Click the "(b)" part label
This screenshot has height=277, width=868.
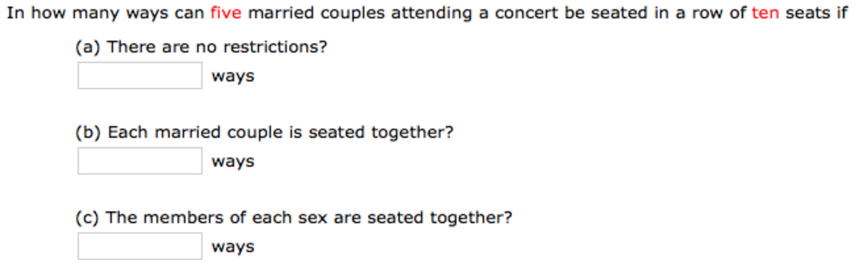(87, 133)
